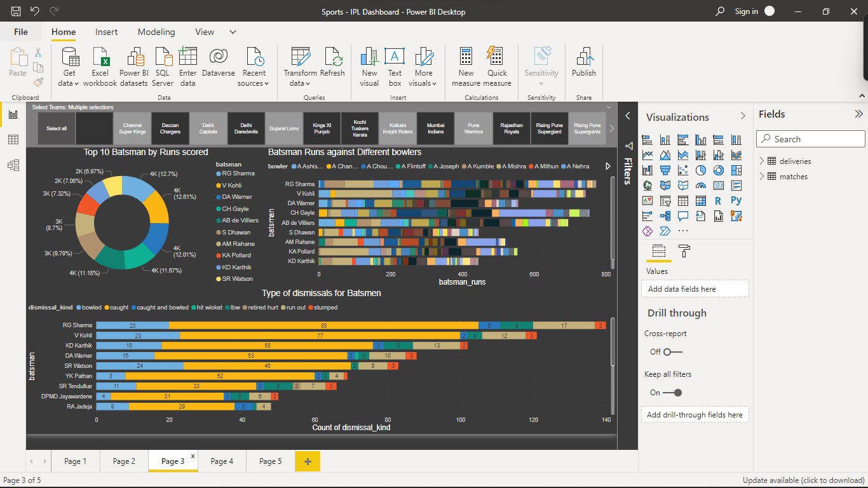Expand the Filters pane arrow
Viewport: 868px width, 488px height.
(628, 116)
